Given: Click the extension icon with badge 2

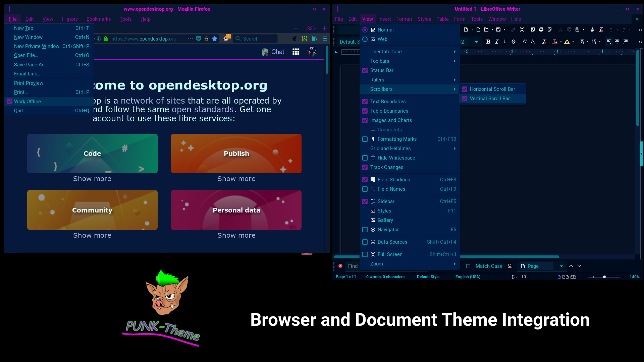Looking at the screenshot, I should (226, 38).
